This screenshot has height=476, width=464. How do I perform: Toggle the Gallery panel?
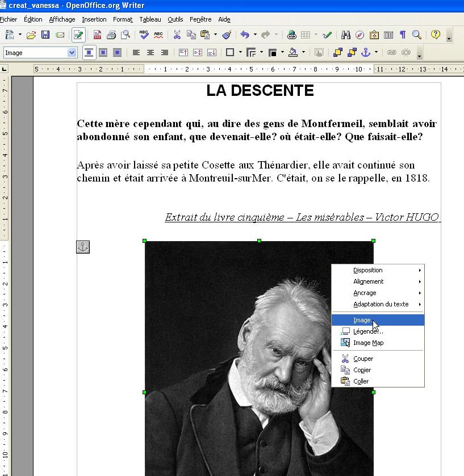374,35
